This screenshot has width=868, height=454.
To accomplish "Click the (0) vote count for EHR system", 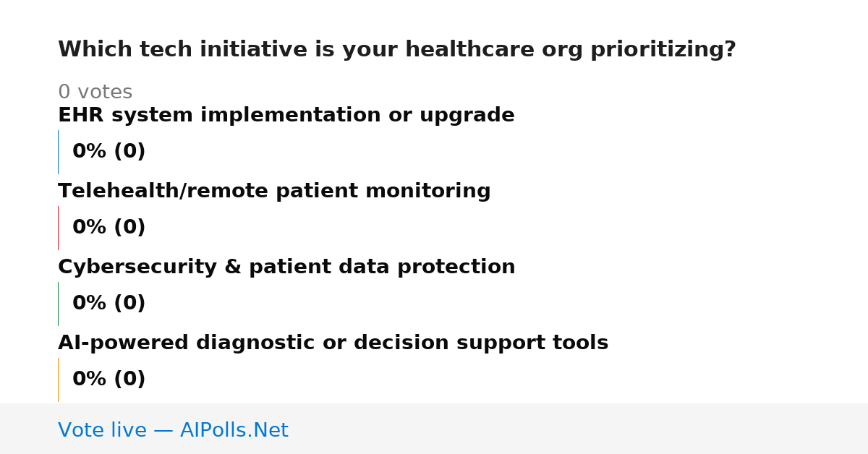I will [129, 152].
